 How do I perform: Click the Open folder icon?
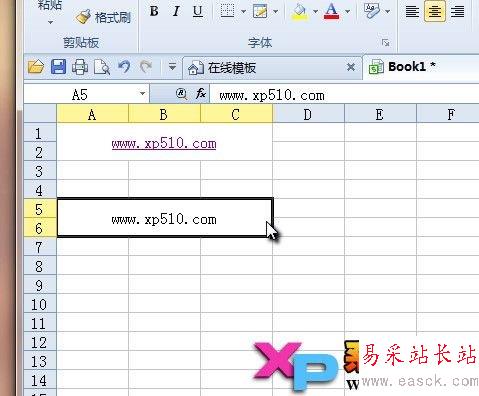point(36,67)
